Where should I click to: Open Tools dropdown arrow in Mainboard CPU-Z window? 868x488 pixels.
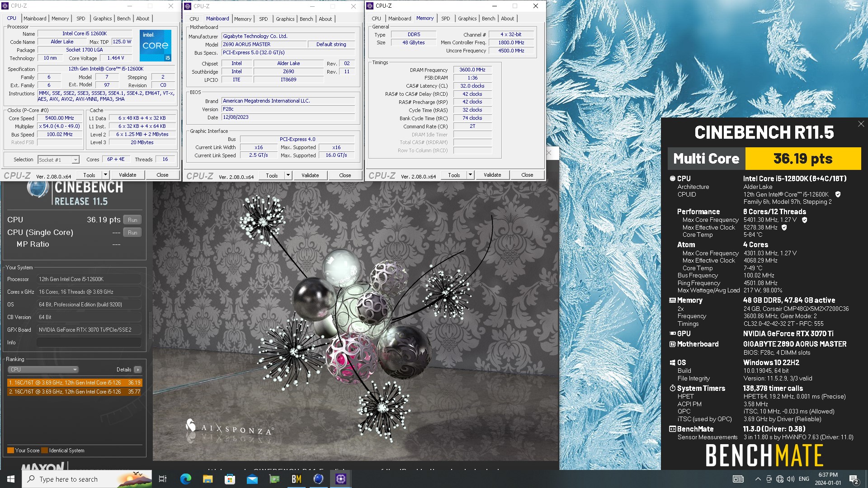click(x=288, y=175)
